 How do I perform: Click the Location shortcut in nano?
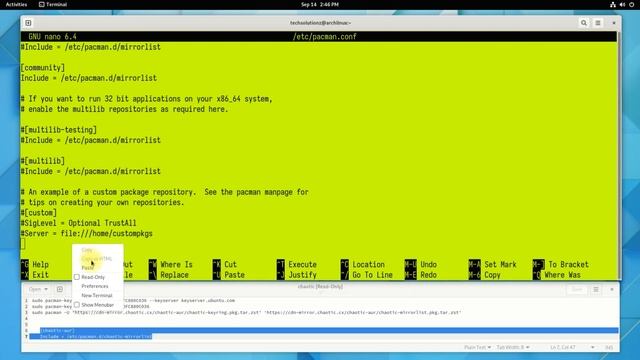(363, 264)
